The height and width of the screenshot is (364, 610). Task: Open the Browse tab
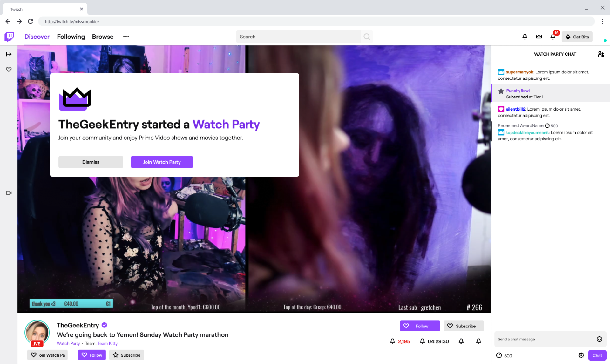tap(103, 37)
